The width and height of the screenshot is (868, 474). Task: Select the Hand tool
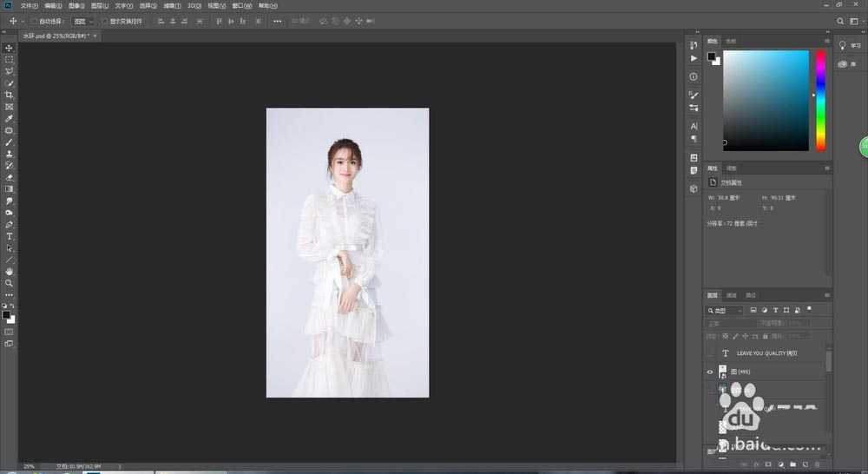point(10,272)
